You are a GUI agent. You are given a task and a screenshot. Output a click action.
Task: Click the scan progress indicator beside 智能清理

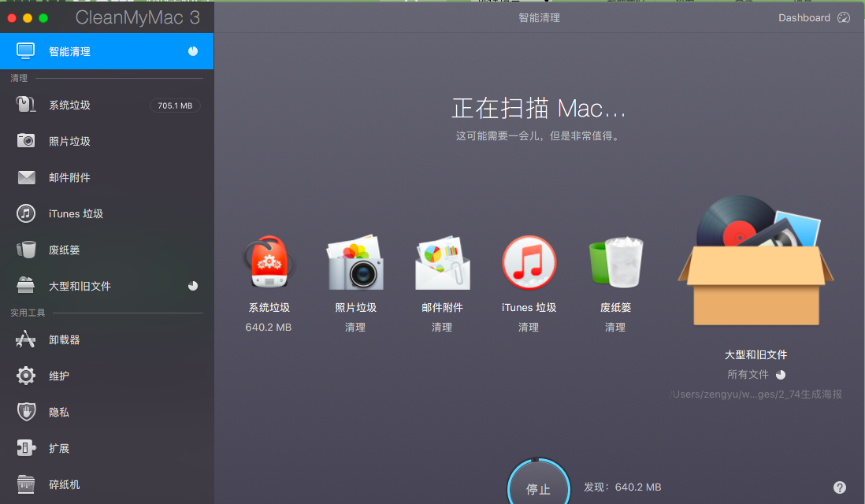192,51
